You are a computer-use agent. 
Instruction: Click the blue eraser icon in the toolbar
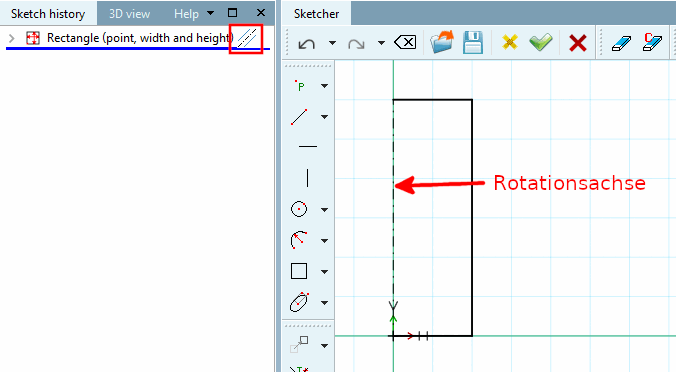(x=621, y=43)
